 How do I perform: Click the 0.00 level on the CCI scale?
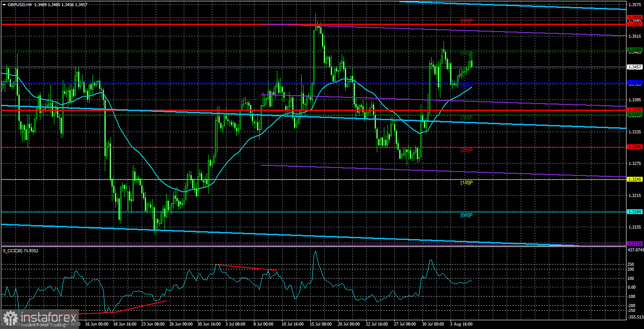[633, 287]
